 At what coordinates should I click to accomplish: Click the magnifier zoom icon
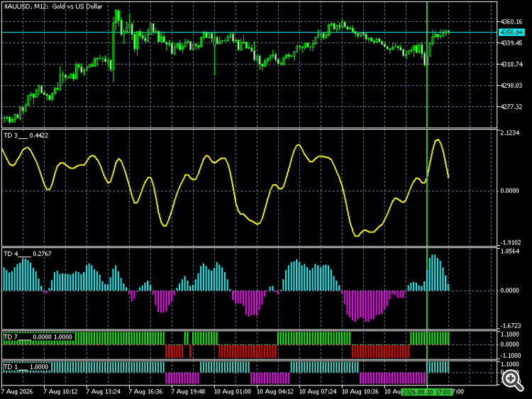point(512,380)
